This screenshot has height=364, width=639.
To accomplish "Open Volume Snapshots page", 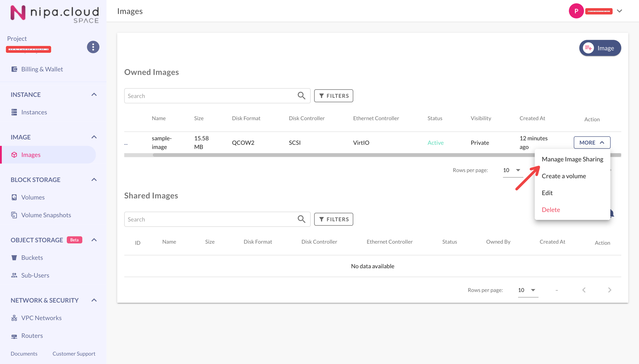I will 46,215.
